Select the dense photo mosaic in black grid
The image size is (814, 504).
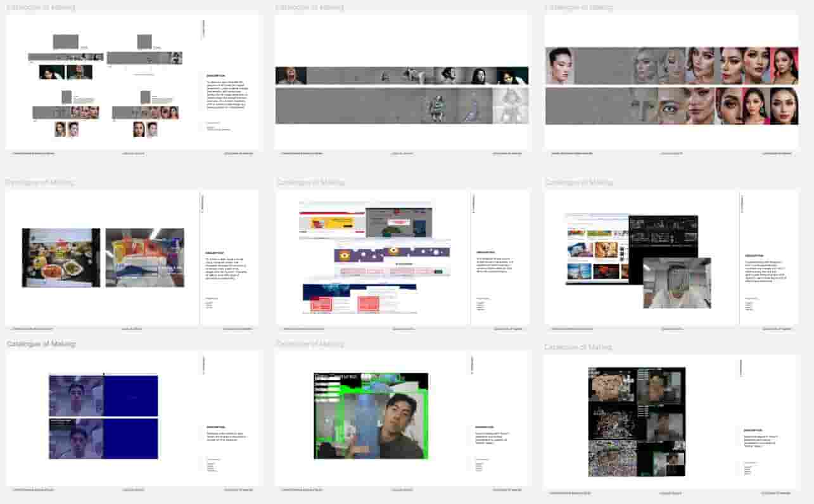[x=612, y=458]
